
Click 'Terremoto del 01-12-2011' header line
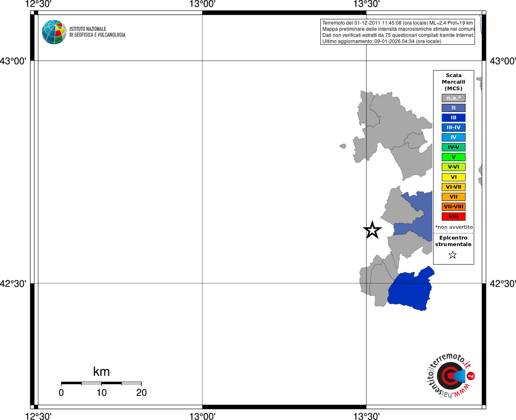tap(397, 23)
